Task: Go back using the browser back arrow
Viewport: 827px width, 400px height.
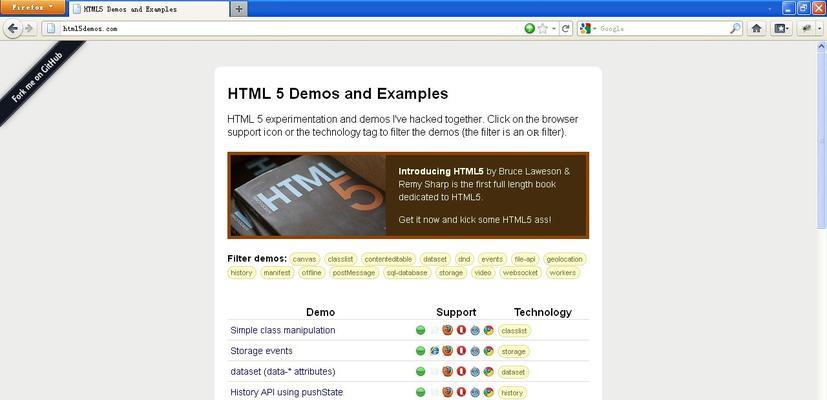Action: click(x=12, y=28)
